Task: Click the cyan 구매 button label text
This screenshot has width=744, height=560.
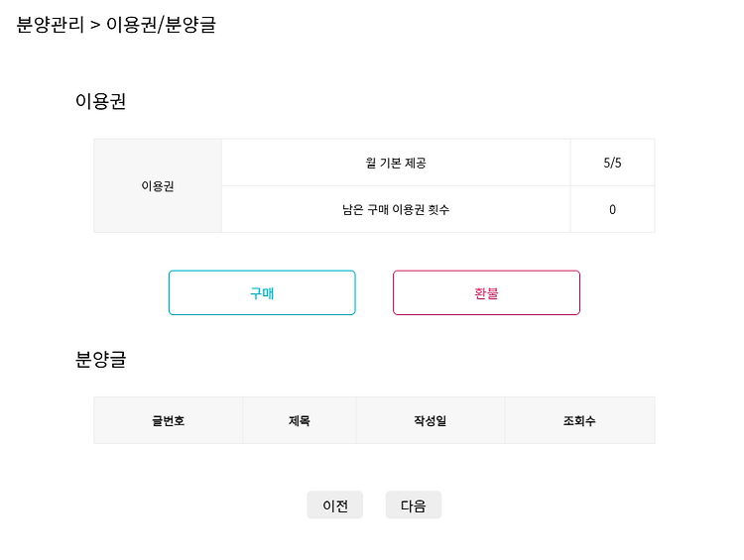Action: pos(262,293)
